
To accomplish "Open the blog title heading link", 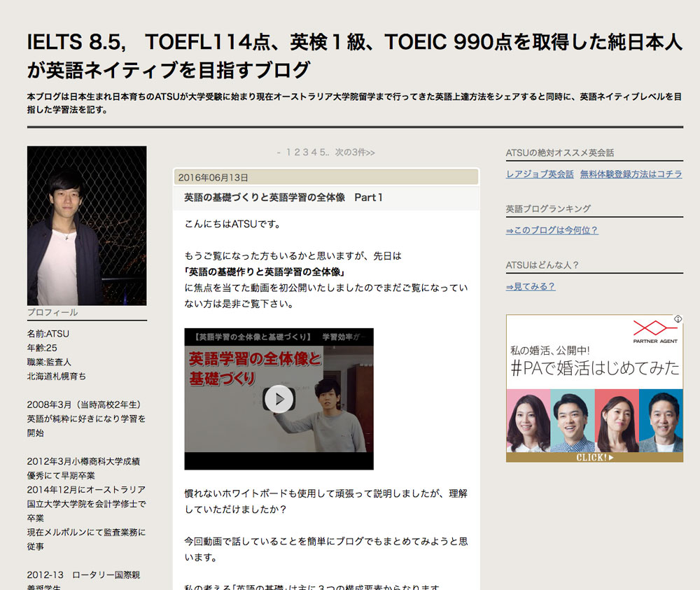I will 354,56.
